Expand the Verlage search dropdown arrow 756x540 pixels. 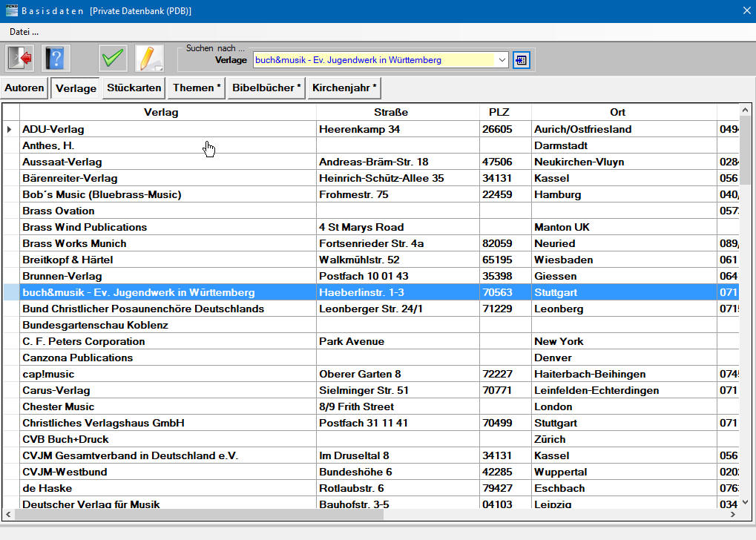(x=502, y=60)
